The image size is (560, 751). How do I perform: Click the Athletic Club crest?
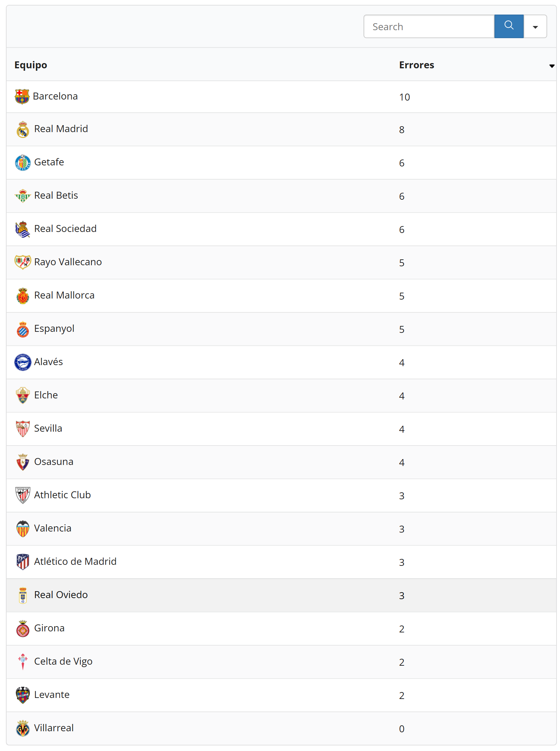pos(23,495)
